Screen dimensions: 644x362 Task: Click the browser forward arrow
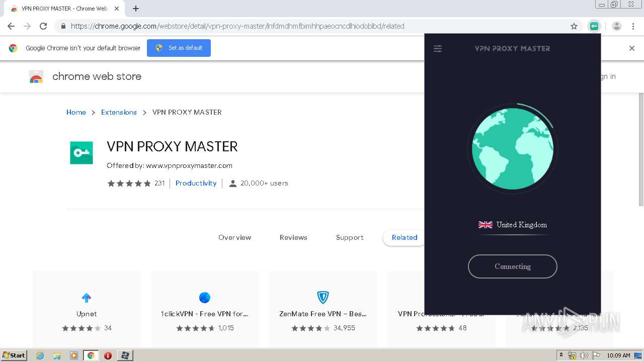pyautogui.click(x=27, y=26)
